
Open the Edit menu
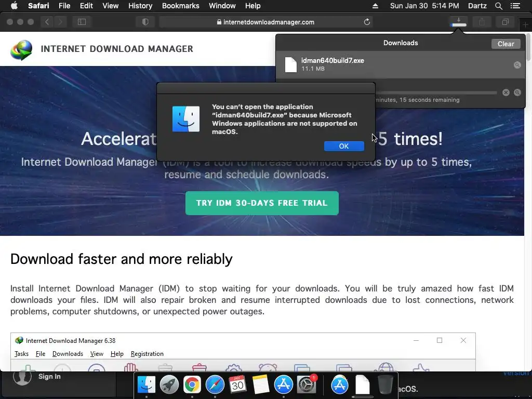click(x=86, y=6)
